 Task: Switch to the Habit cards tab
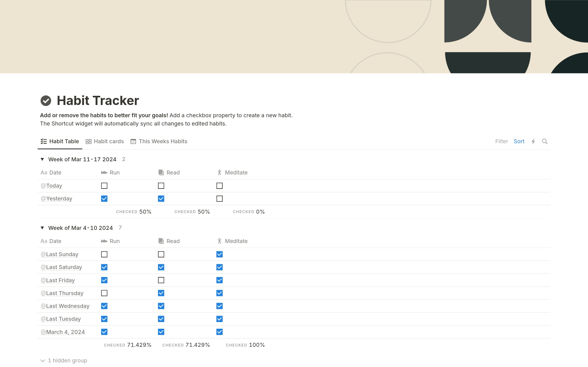(104, 141)
